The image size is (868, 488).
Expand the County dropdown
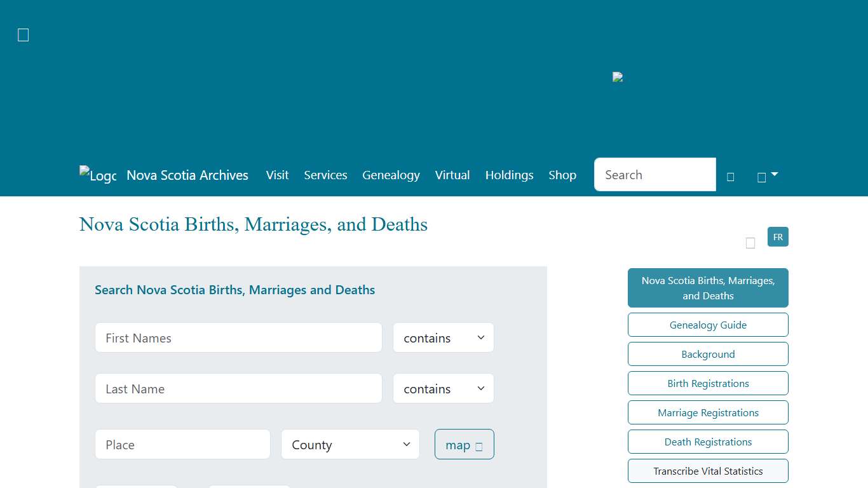(350, 445)
